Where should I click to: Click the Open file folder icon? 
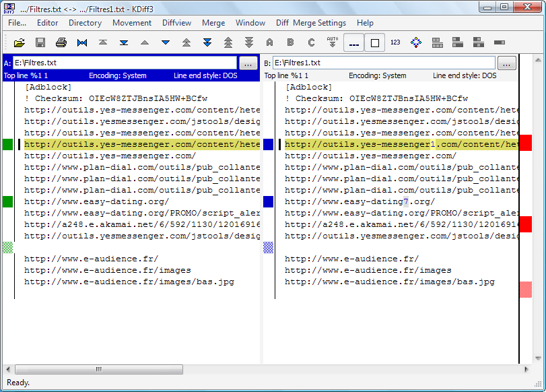[x=20, y=42]
